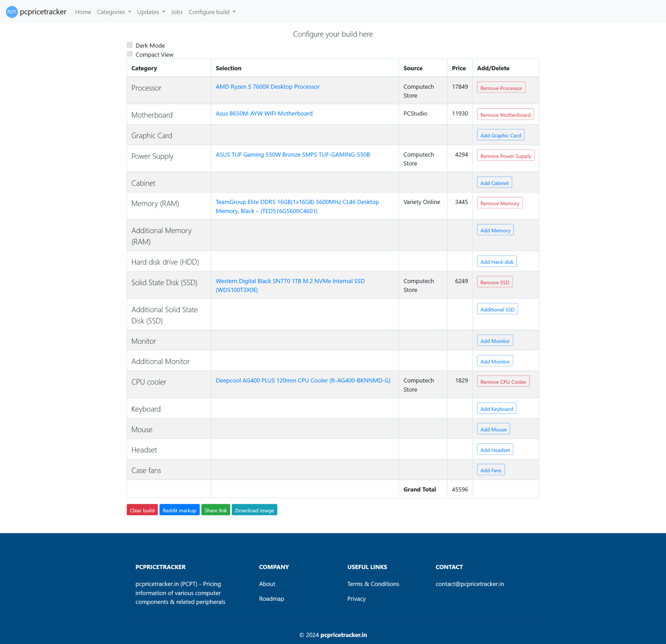Image resolution: width=666 pixels, height=644 pixels.
Task: Select memory price 3445
Action: pos(461,202)
